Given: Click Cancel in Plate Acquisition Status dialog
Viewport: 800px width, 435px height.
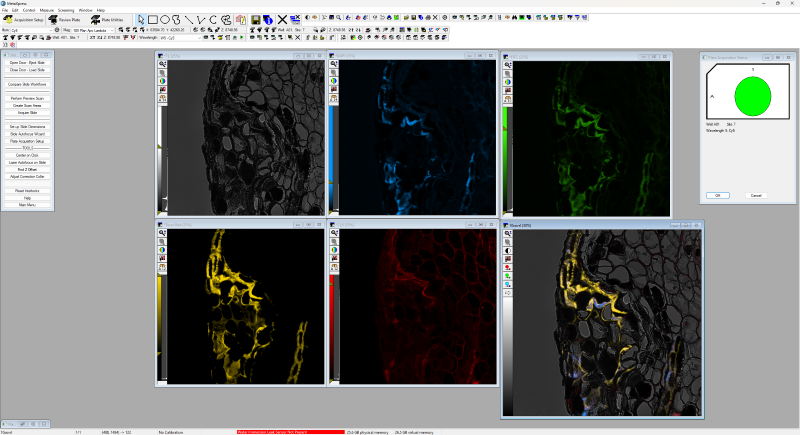Looking at the screenshot, I should tap(755, 195).
